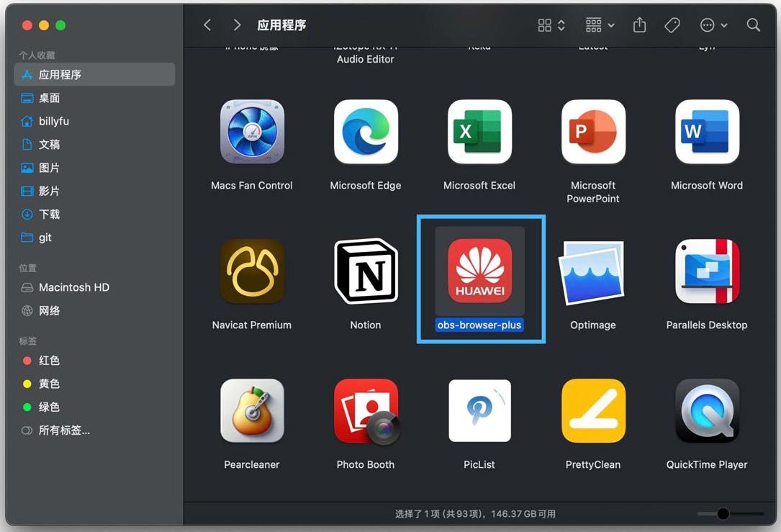
Task: Open the search magnifier in toolbar
Action: tap(754, 25)
